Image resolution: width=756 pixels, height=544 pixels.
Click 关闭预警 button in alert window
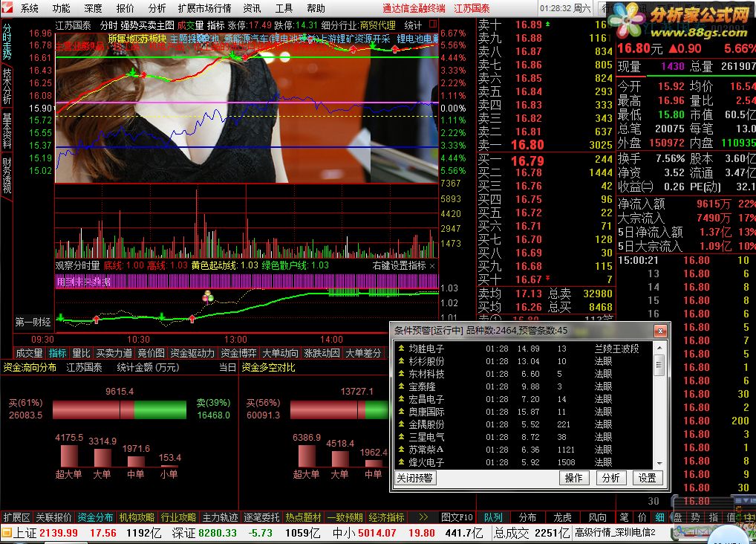pyautogui.click(x=414, y=478)
